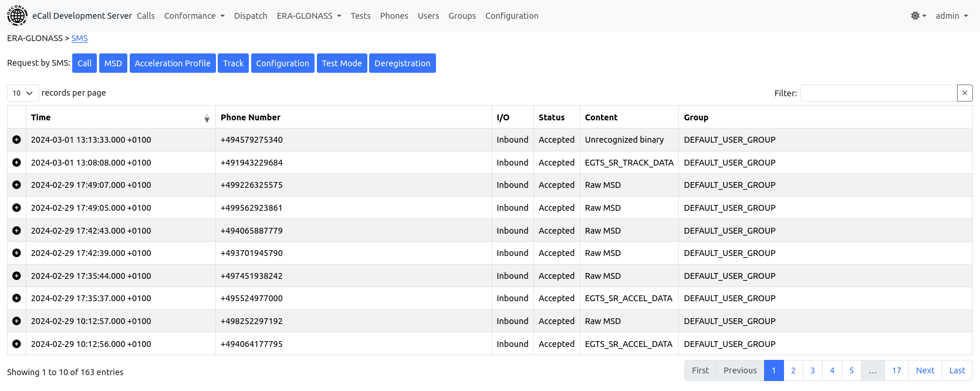Expand the ERA-GLONASS navigation menu
This screenshot has height=391, width=980.
coord(309,16)
